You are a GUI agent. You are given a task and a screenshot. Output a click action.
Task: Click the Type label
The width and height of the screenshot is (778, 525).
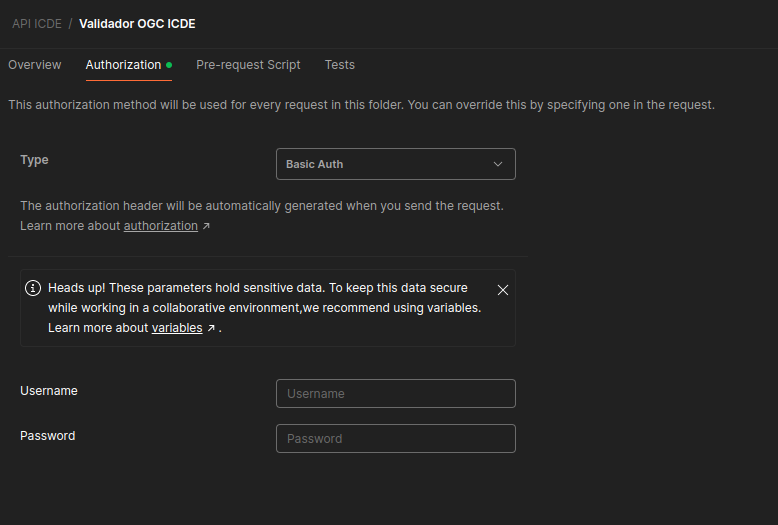[34, 160]
